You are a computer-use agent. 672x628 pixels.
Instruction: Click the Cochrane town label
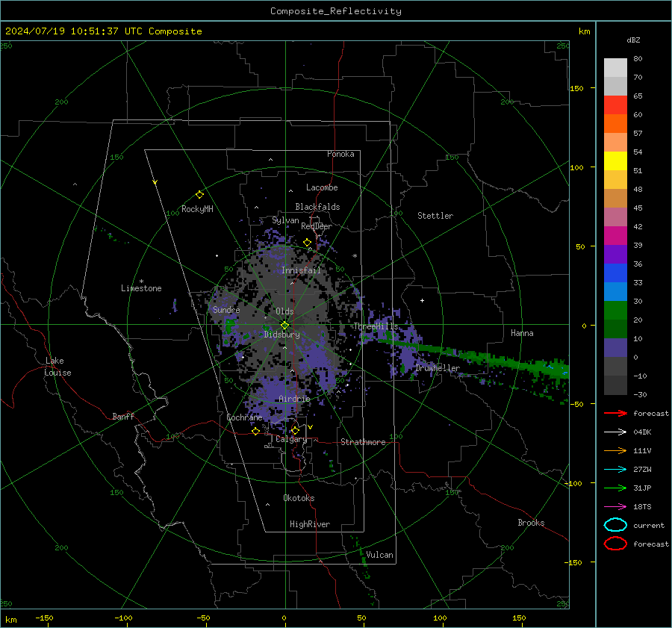[x=244, y=417]
